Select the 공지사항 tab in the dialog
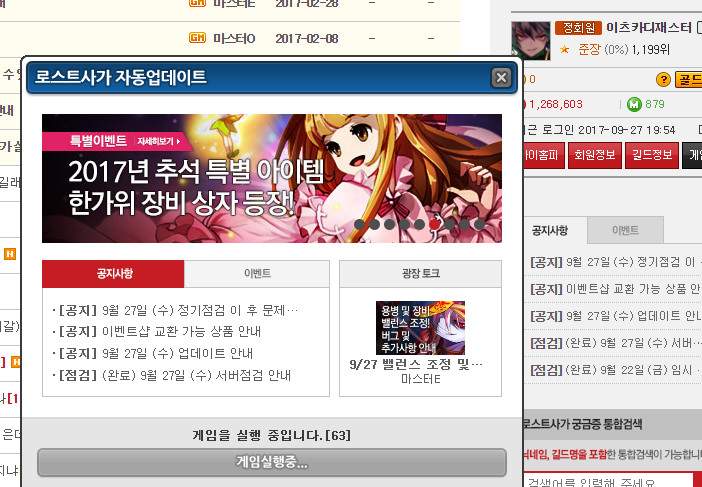Viewport: 702px width, 487px height. point(113,273)
